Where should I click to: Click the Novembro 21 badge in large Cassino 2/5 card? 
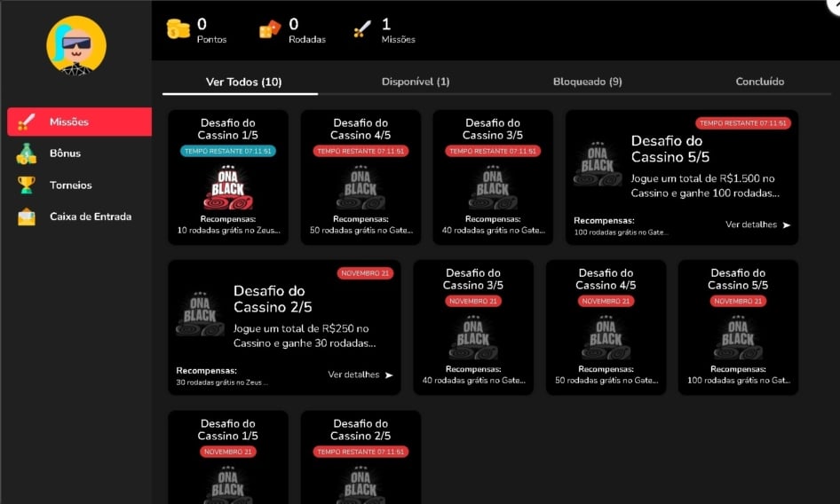pos(365,273)
